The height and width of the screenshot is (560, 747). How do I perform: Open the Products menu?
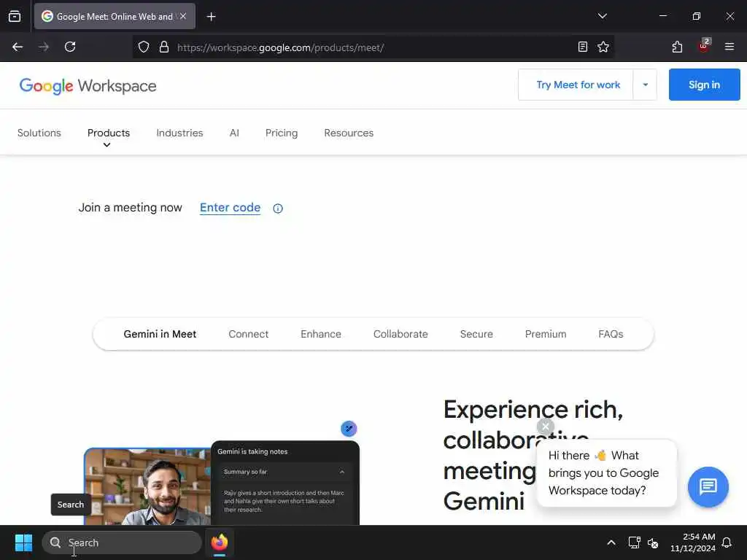point(108,133)
